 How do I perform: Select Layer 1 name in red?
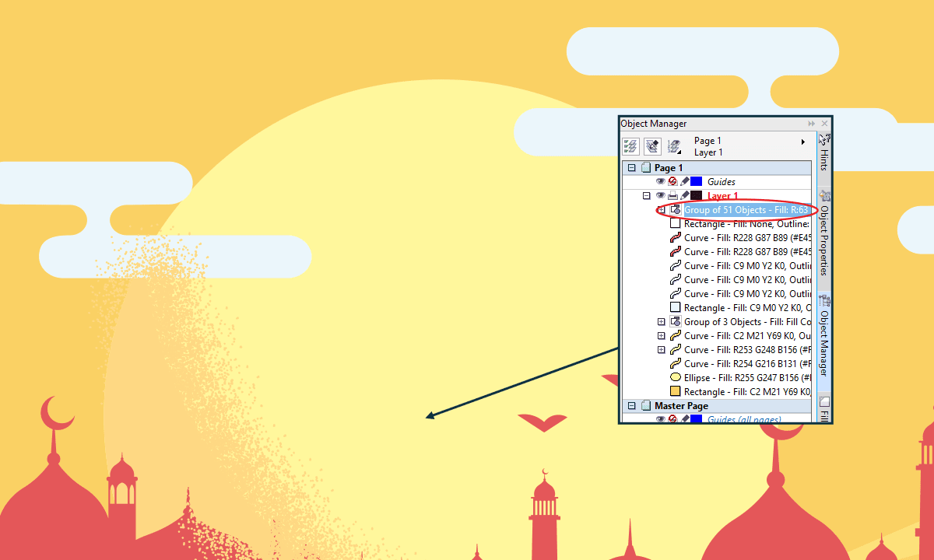(723, 196)
